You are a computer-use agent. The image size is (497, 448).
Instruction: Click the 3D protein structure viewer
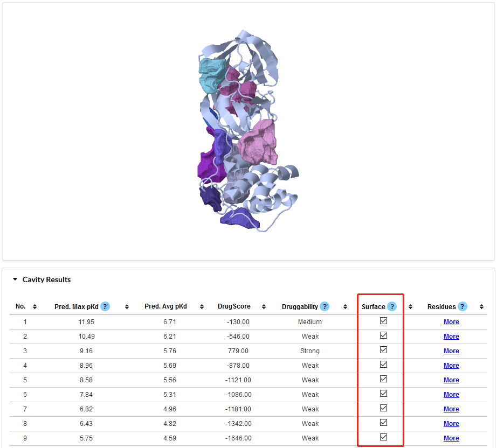click(x=248, y=131)
